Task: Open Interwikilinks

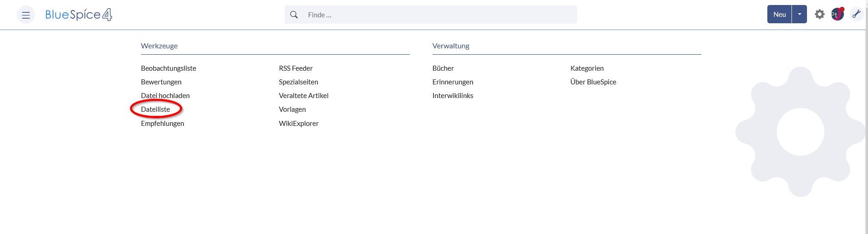Action: coord(453,96)
